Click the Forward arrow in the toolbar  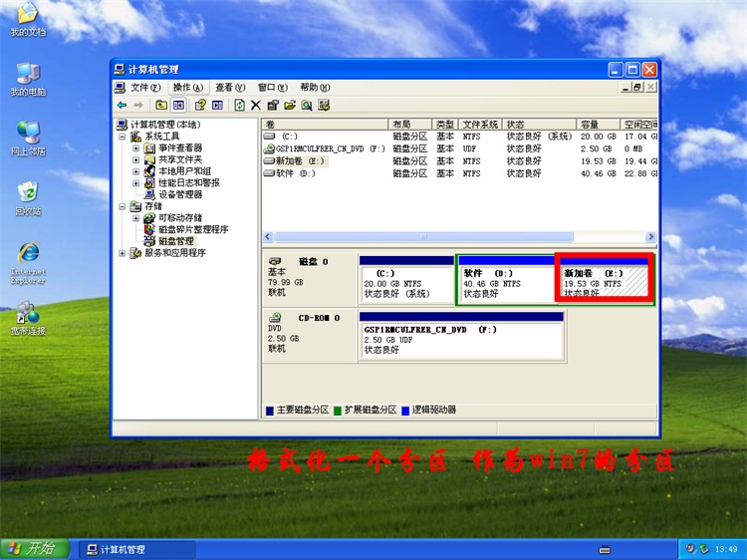click(x=138, y=105)
